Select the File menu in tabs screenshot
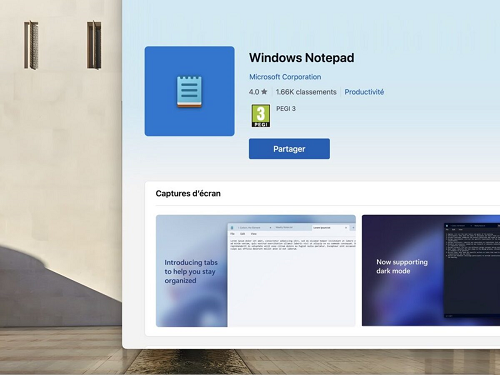The width and height of the screenshot is (500, 375). tap(232, 234)
